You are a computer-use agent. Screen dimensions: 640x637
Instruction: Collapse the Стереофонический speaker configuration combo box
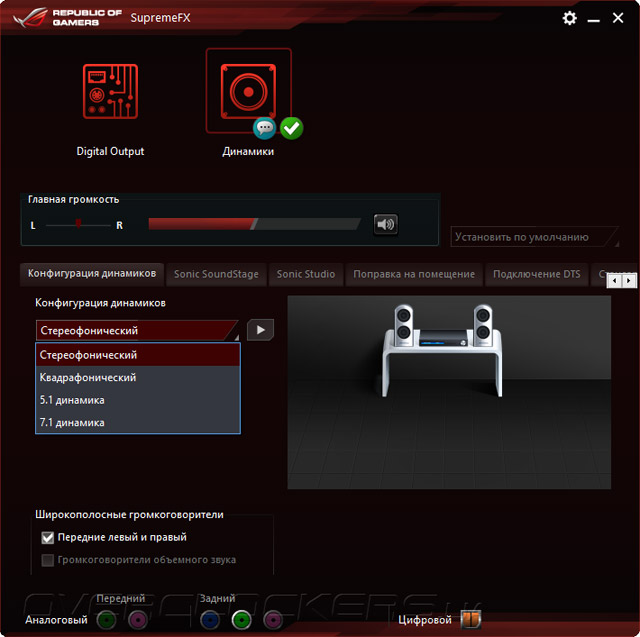pos(138,331)
